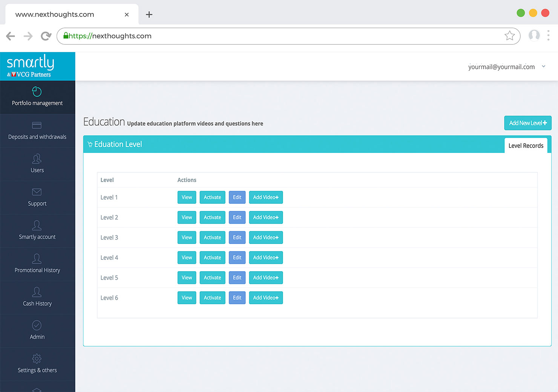This screenshot has width=558, height=392.
Task: Open the browser three-dot menu
Action: pos(548,35)
